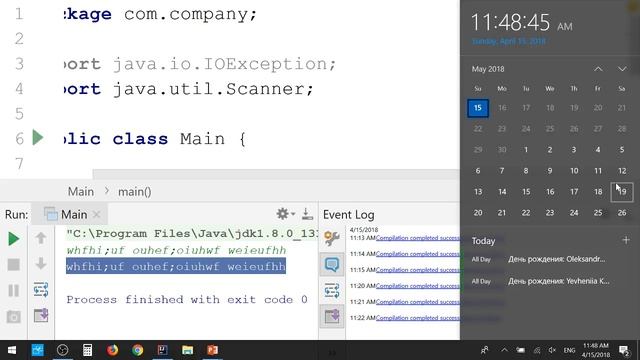
Task: Click main() in the editor breadcrumb
Action: (134, 191)
